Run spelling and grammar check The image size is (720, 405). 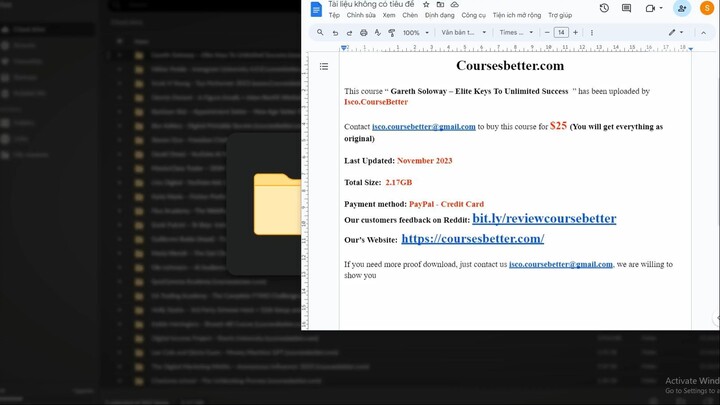[377, 33]
